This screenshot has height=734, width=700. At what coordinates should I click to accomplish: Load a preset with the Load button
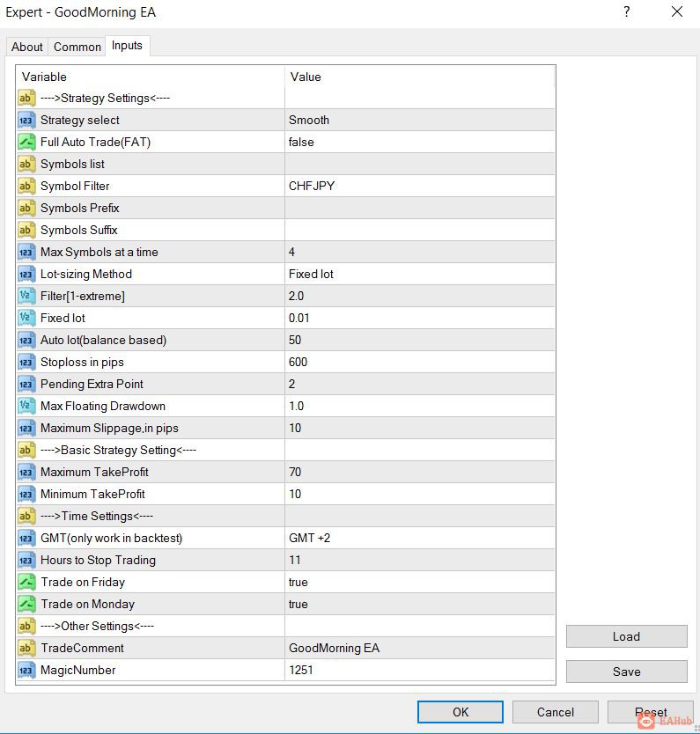(627, 636)
